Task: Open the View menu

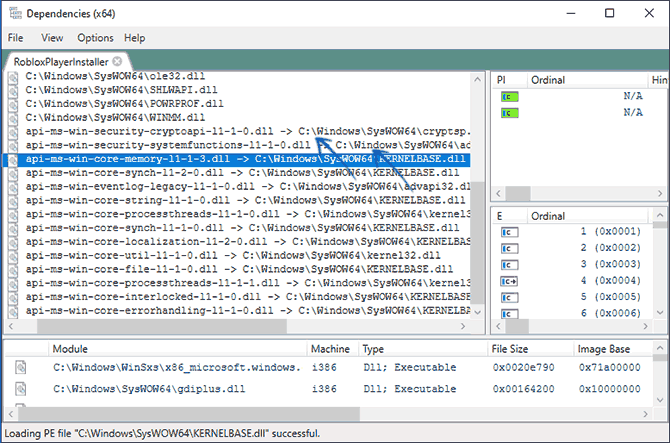Action: point(52,38)
